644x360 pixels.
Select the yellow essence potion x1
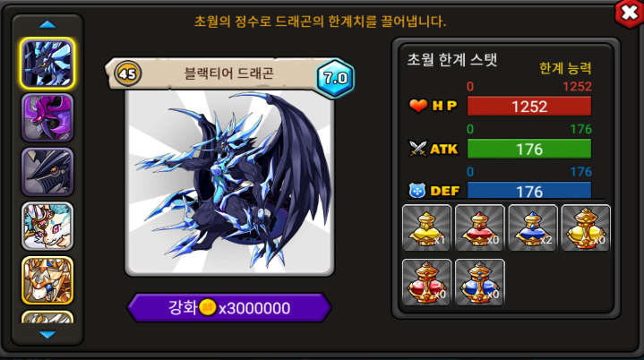click(x=426, y=227)
